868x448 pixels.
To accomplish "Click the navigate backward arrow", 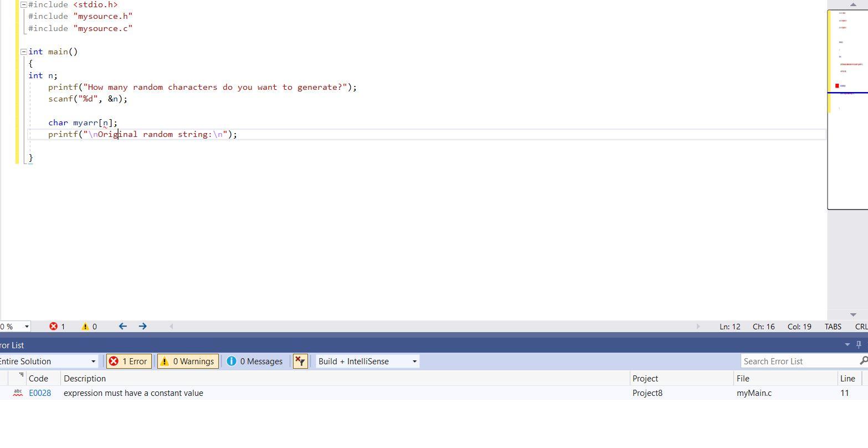I will coord(122,326).
